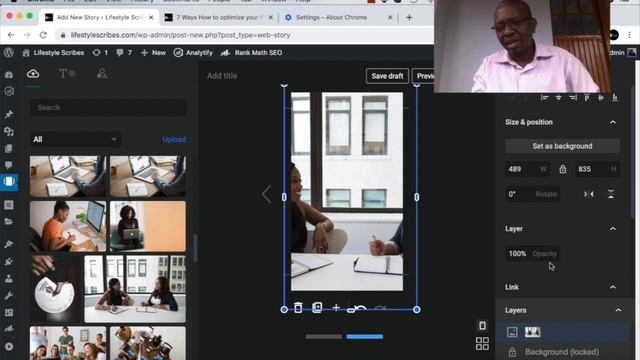Click the height field showing 835

(598, 169)
